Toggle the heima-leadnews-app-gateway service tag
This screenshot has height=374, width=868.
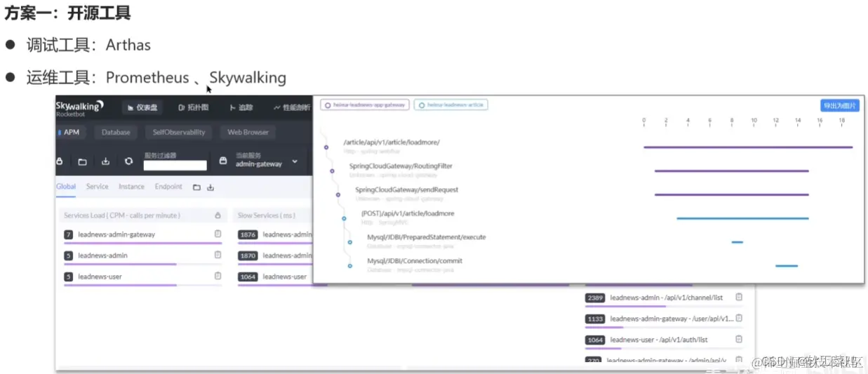click(x=365, y=105)
